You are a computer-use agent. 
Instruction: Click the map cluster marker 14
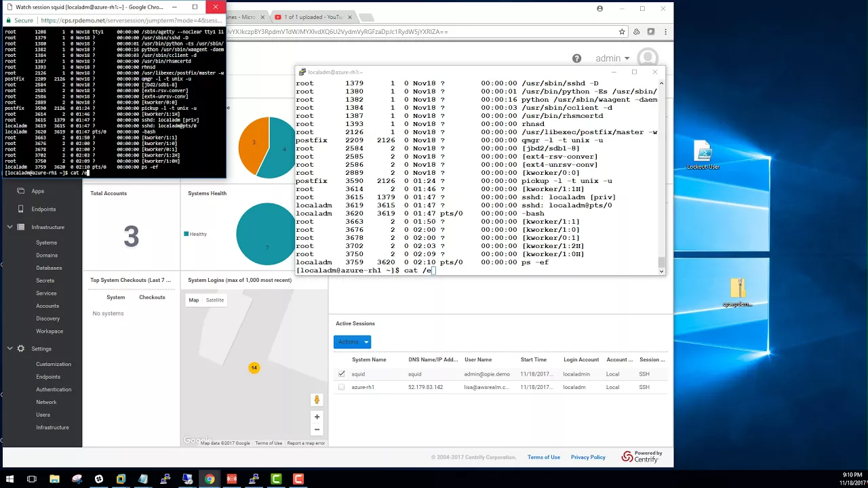(254, 368)
